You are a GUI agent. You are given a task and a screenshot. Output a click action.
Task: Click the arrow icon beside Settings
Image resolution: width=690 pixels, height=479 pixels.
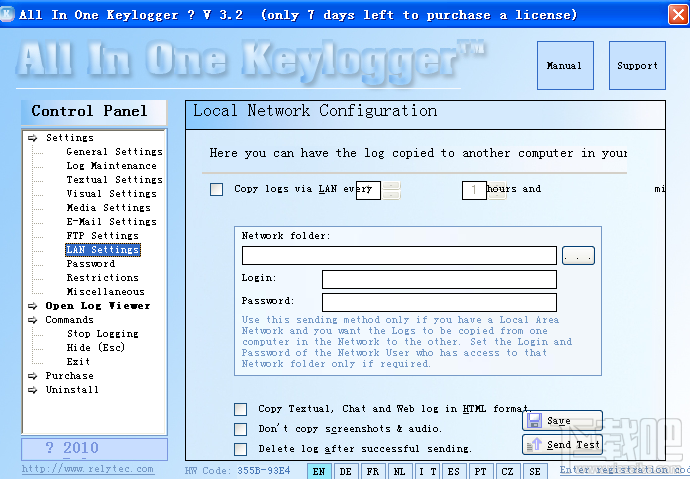(33, 138)
